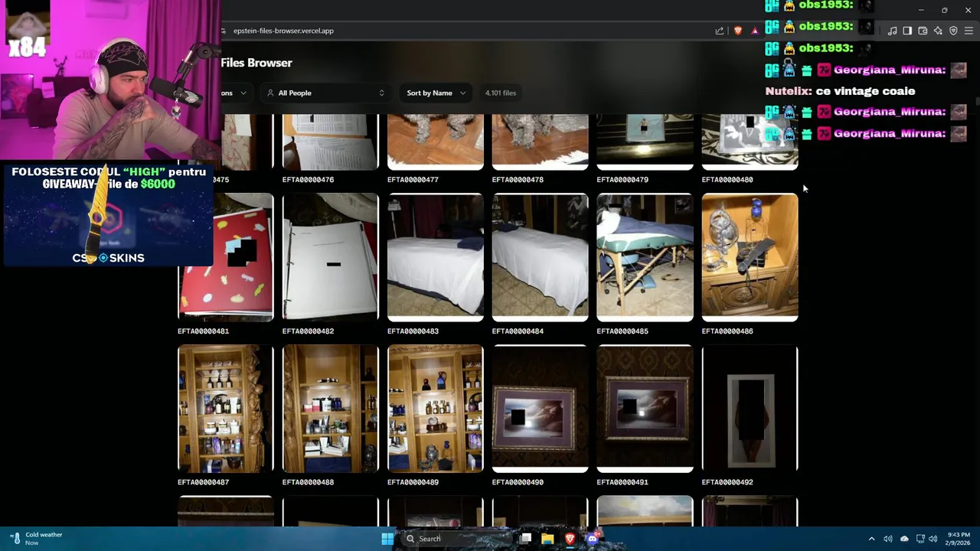Open thumbnail EFTA00000477
Viewport: 980px width, 551px height.
point(435,142)
